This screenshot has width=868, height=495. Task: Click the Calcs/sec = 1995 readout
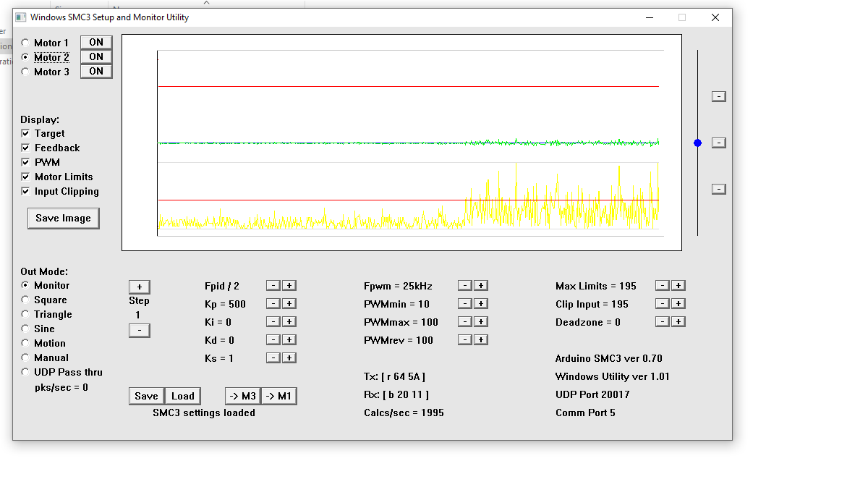pyautogui.click(x=404, y=412)
